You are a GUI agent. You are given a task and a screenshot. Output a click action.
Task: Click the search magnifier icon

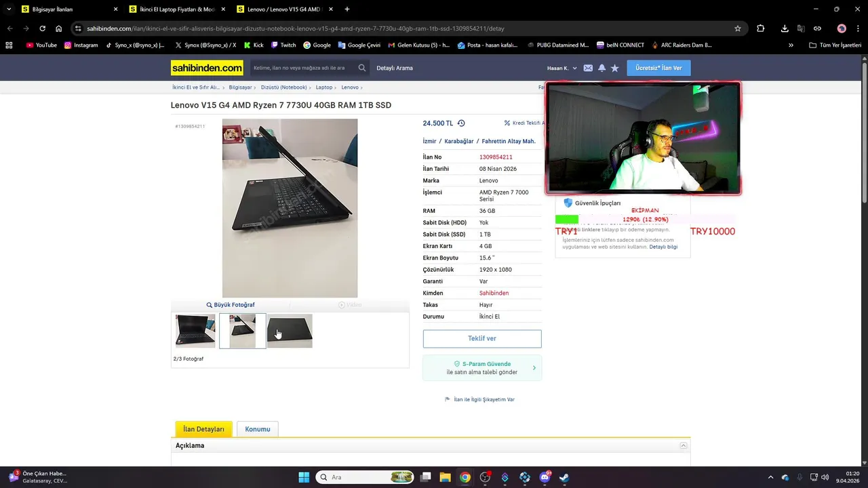pyautogui.click(x=362, y=68)
